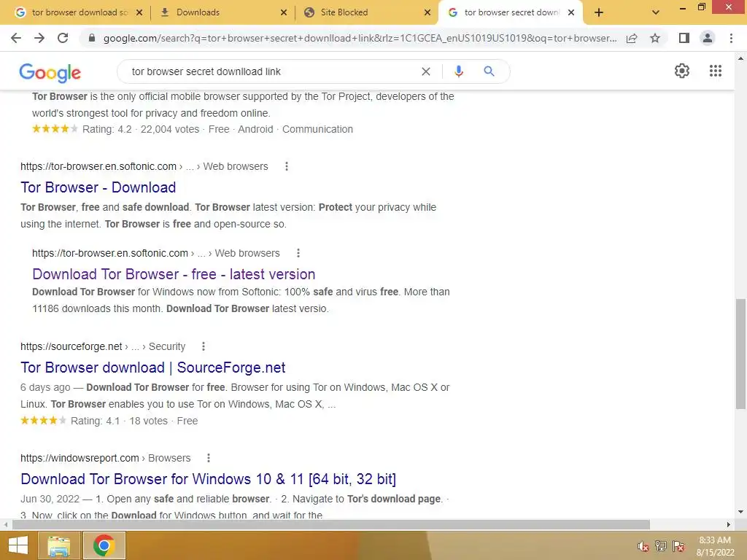Open options for windowsreport result
The image size is (747, 560).
pos(208,458)
